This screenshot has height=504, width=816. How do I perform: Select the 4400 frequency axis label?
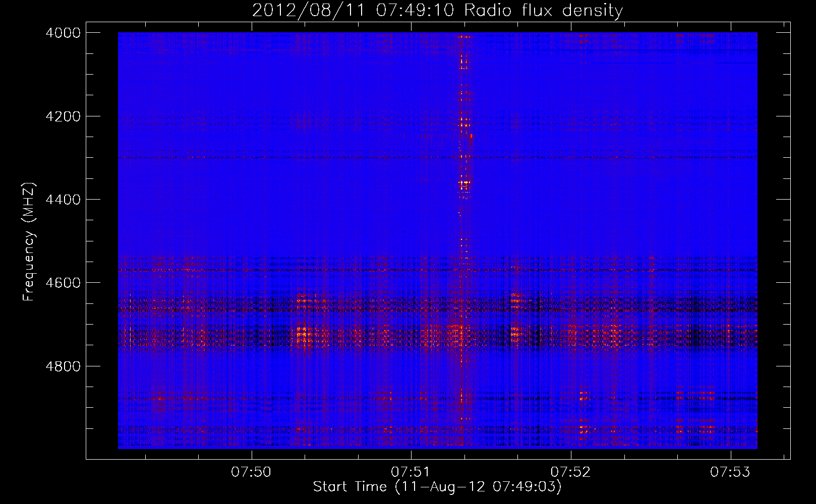pos(63,200)
